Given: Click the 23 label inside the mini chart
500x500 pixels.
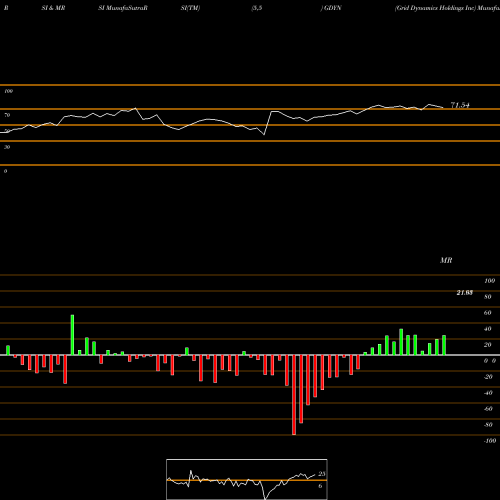Looking at the screenshot, I should coord(322,474).
